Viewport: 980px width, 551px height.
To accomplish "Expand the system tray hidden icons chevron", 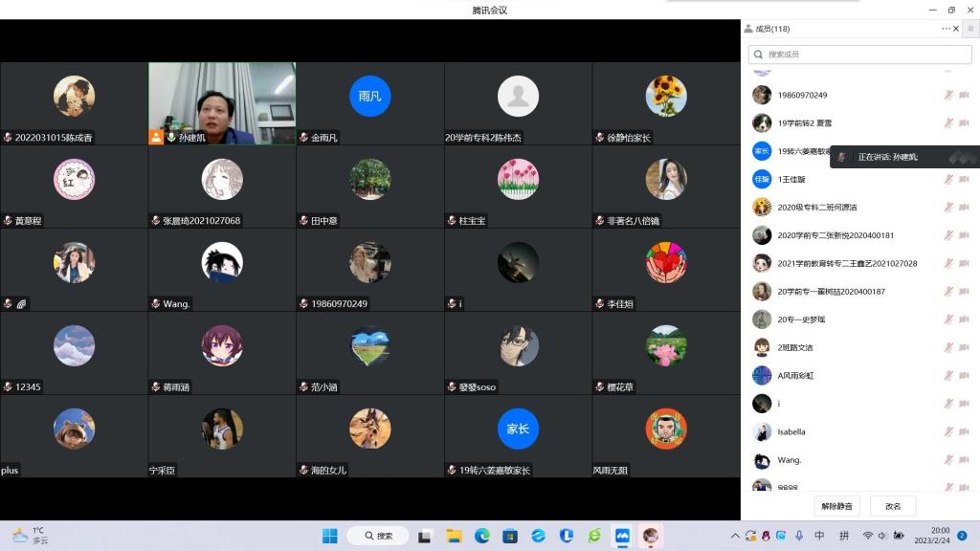I will click(735, 536).
